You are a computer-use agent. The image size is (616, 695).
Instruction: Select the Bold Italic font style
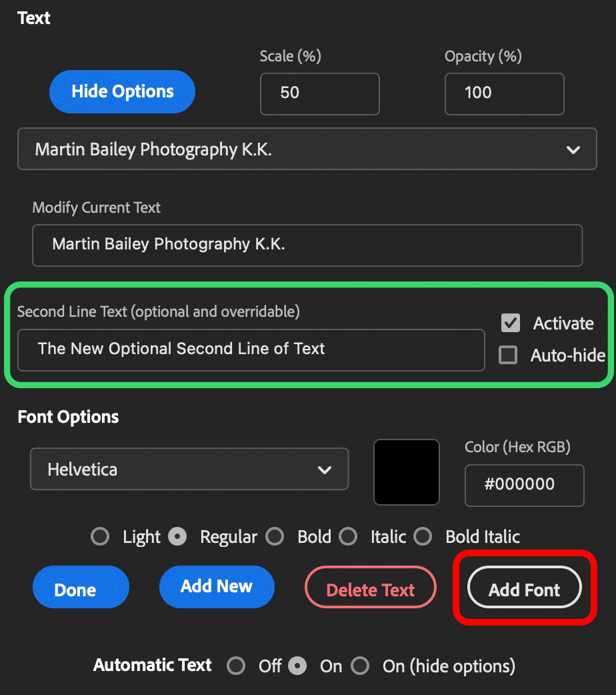pos(423,537)
